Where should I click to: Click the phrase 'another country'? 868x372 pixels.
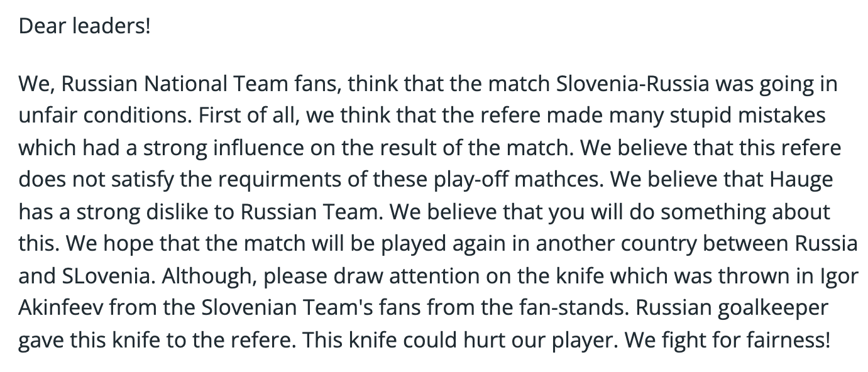pos(599,244)
